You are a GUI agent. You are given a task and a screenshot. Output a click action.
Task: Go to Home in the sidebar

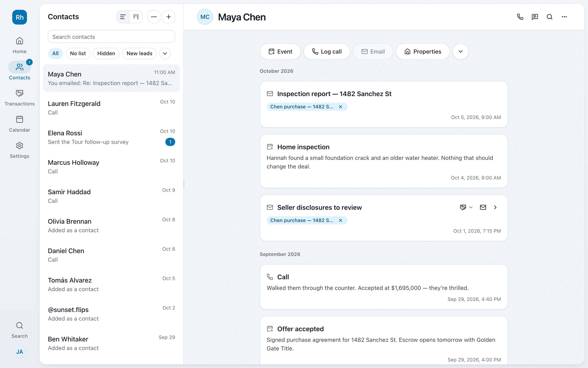(19, 45)
